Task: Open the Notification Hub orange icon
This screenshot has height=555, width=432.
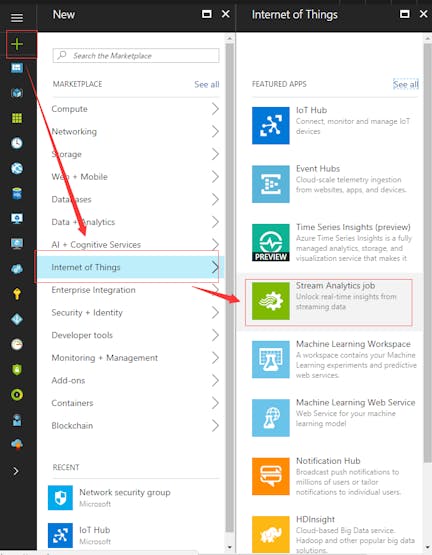Action: pyautogui.click(x=271, y=476)
